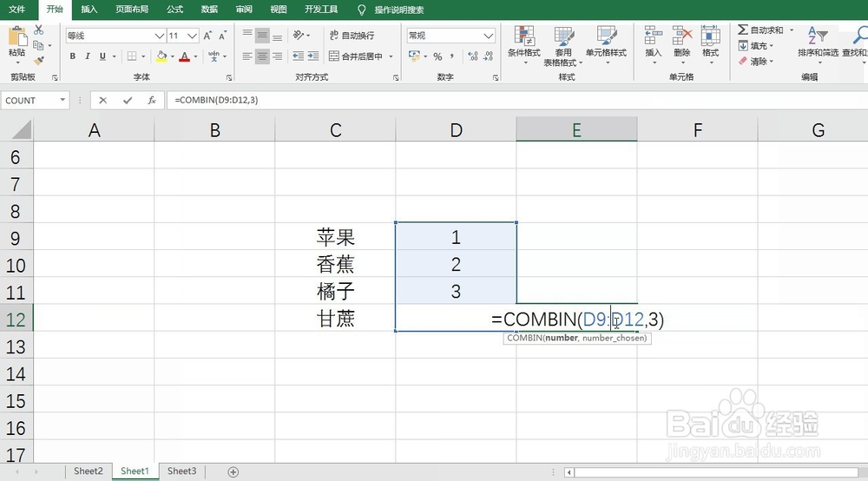Open the font size 11 dropdown
The height and width of the screenshot is (481, 868).
(x=192, y=36)
